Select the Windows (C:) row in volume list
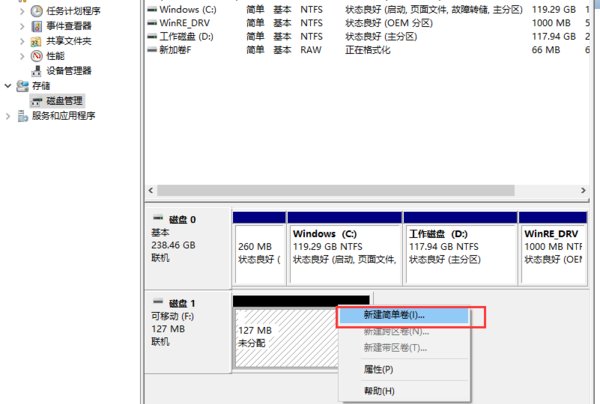The height and width of the screenshot is (404, 600). click(367, 10)
